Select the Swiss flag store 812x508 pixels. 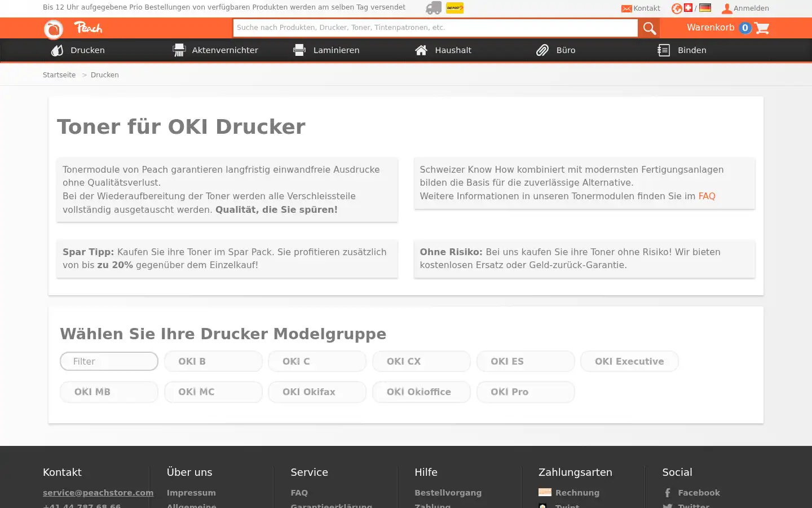click(688, 8)
